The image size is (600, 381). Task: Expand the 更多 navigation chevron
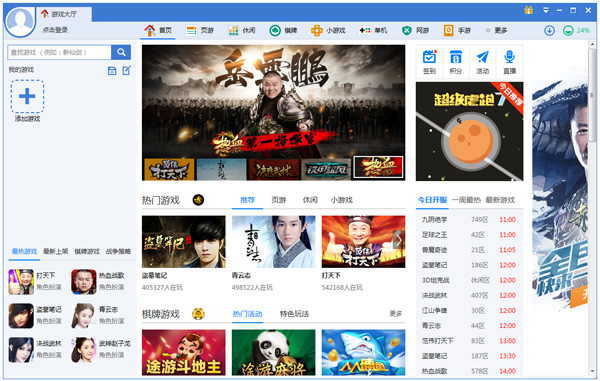488,30
